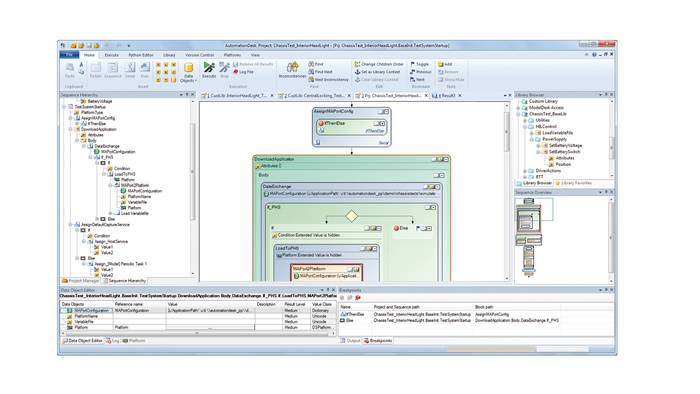
Task: Pin the Library Browser pane
Action: 606,95
